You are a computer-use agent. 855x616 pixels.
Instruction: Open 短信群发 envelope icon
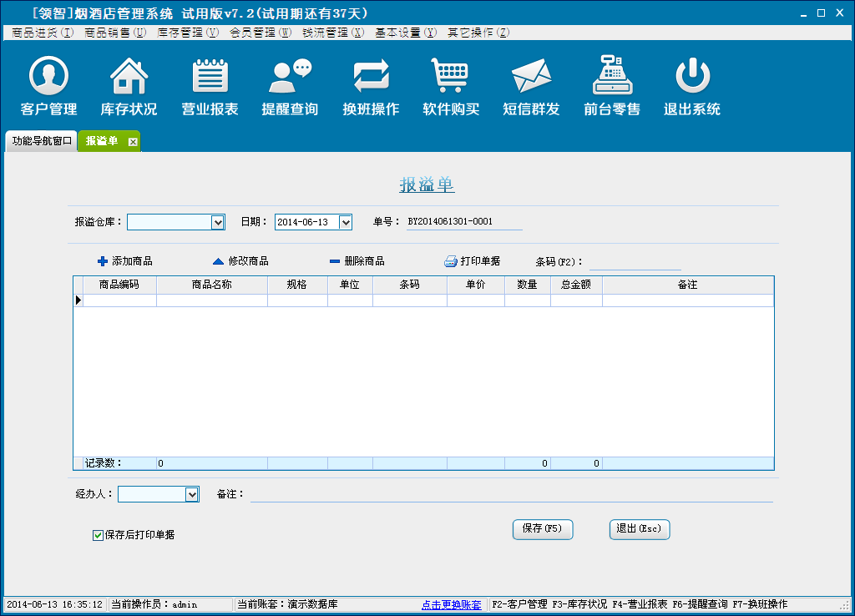531,77
